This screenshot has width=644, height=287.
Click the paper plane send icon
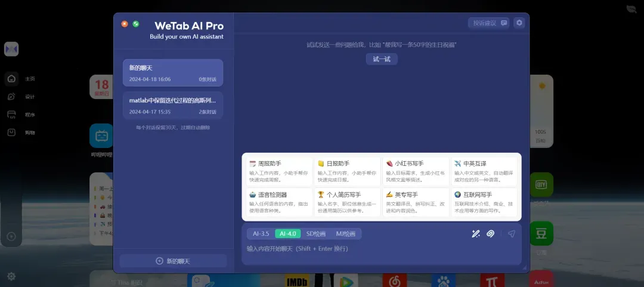[512, 233]
